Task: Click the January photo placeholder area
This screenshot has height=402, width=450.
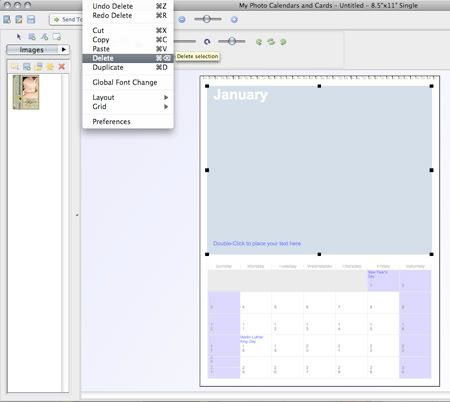Action: point(319,170)
